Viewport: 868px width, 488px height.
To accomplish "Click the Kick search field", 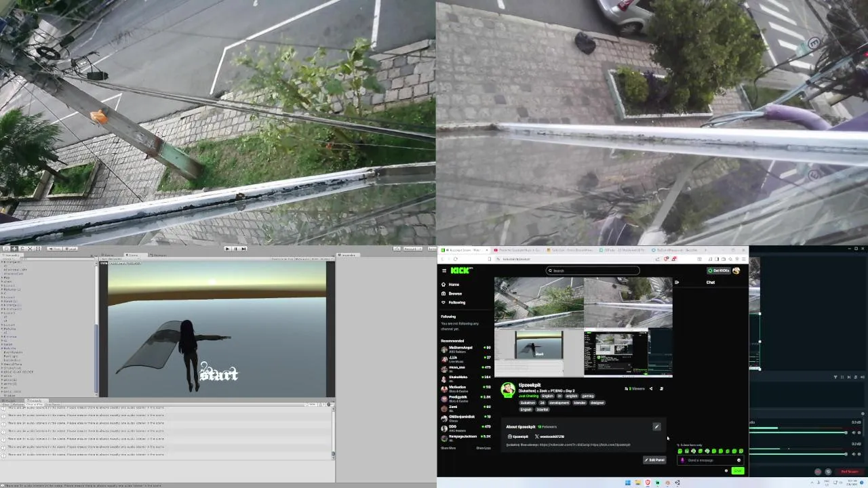I will click(593, 270).
